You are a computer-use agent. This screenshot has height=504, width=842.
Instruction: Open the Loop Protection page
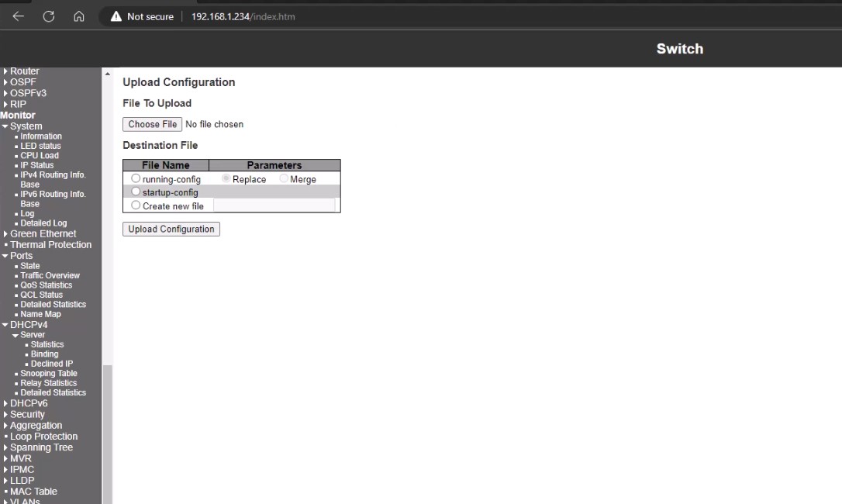43,437
